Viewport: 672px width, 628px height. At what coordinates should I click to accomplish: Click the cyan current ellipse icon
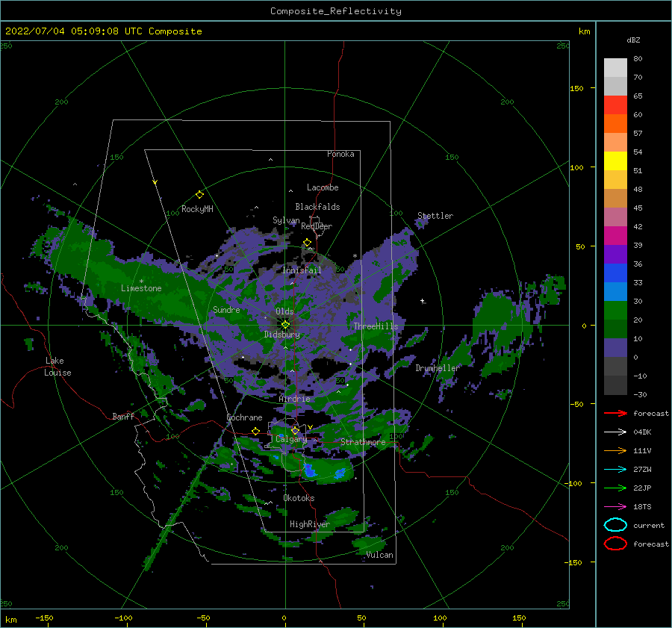pos(615,525)
